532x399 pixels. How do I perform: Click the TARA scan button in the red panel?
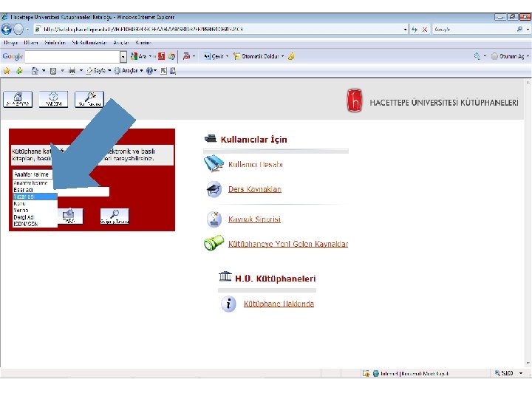[x=69, y=216]
